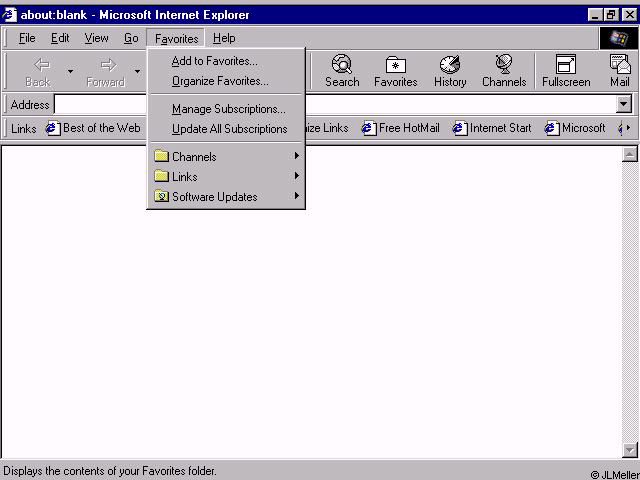Viewport: 640px width, 480px height.
Task: Click the Forward navigation arrow
Action: [x=106, y=71]
